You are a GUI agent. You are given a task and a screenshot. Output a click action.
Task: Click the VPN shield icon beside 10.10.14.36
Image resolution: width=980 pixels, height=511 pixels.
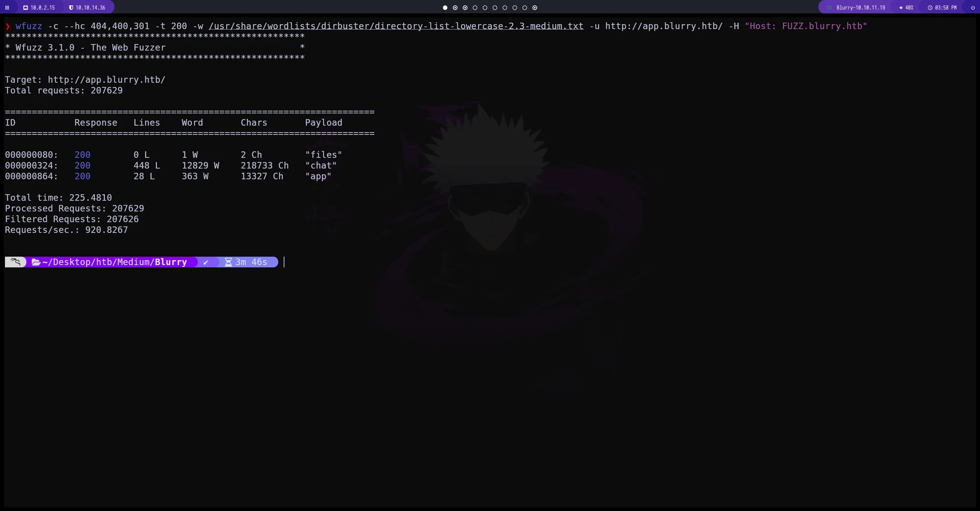[x=71, y=8]
